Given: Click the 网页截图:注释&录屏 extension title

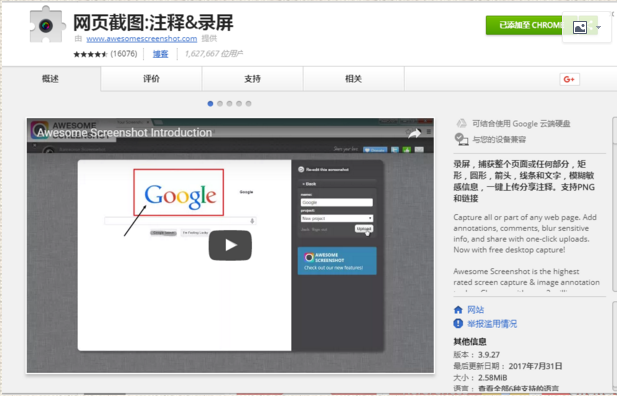Looking at the screenshot, I should (153, 22).
